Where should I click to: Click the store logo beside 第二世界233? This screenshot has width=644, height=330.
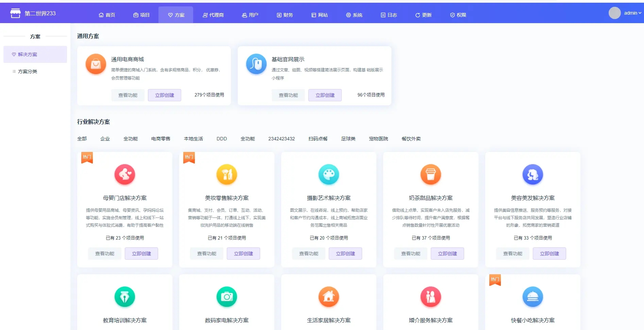point(15,13)
